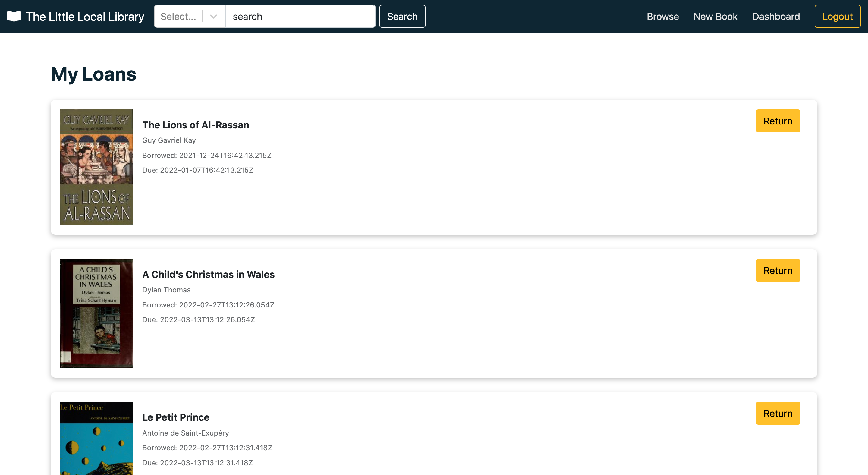This screenshot has width=868, height=475.
Task: Click author name Guy Gavriel Kay
Action: 169,140
